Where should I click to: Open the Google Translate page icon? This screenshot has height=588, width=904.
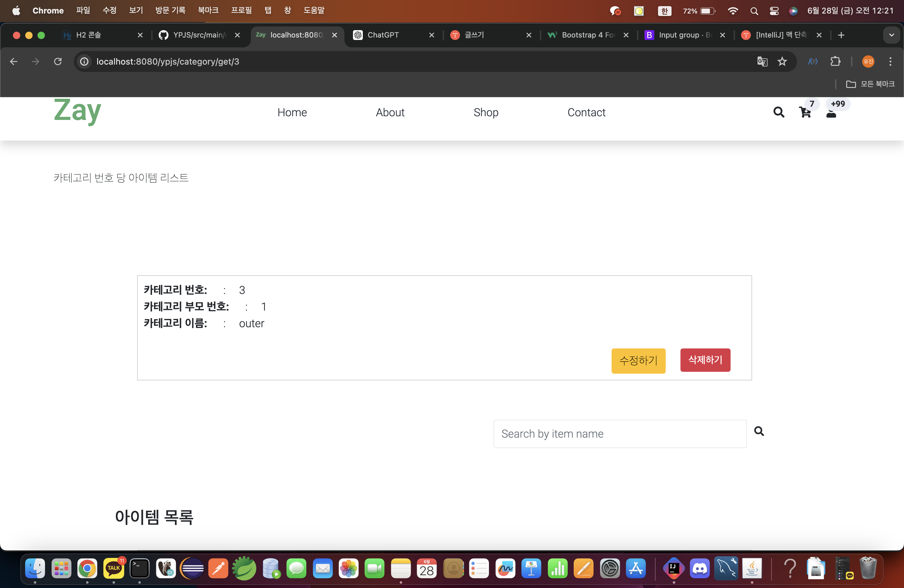pyautogui.click(x=762, y=62)
